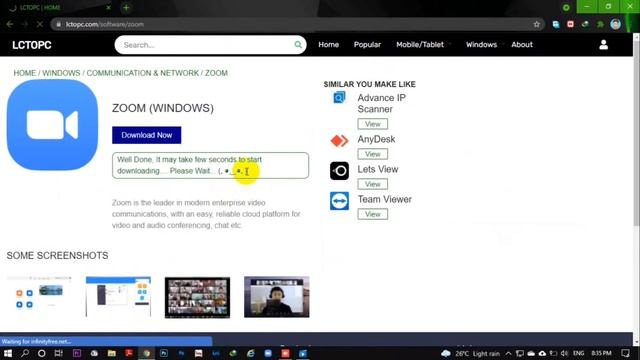Click the large Zoom app logo

[x=52, y=125]
